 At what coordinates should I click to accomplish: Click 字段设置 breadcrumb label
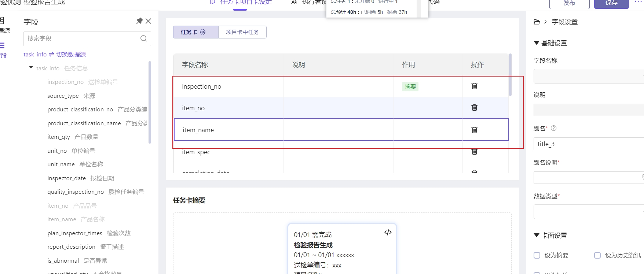565,22
